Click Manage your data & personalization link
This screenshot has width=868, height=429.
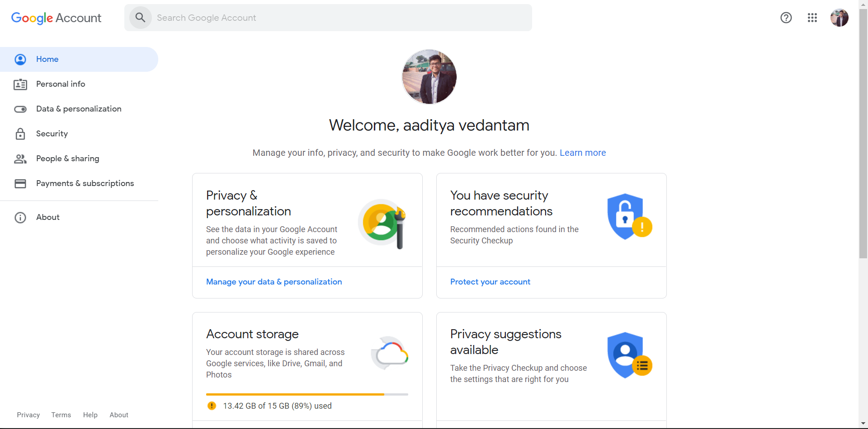click(274, 282)
